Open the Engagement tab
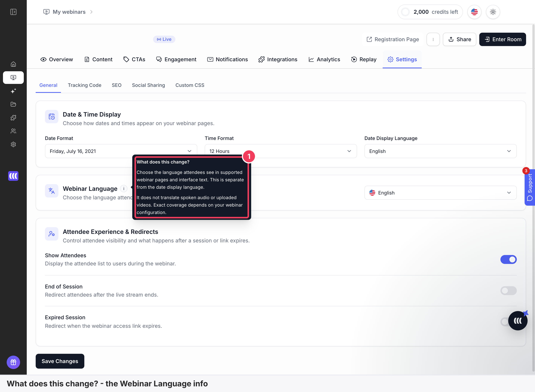The width and height of the screenshot is (535, 392). pos(176,59)
